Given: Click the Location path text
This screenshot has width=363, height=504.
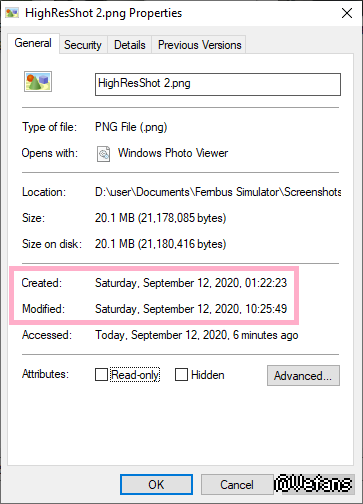Looking at the screenshot, I should 218,192.
